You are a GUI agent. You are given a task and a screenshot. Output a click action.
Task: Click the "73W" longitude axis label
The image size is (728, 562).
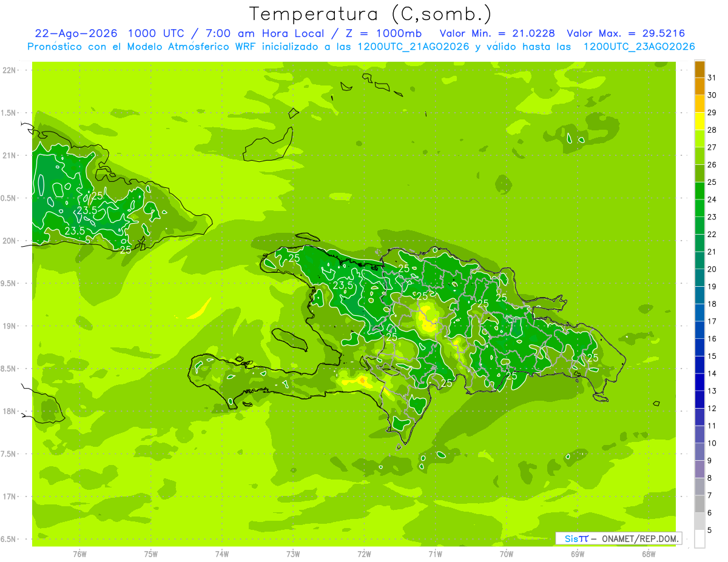(x=293, y=554)
